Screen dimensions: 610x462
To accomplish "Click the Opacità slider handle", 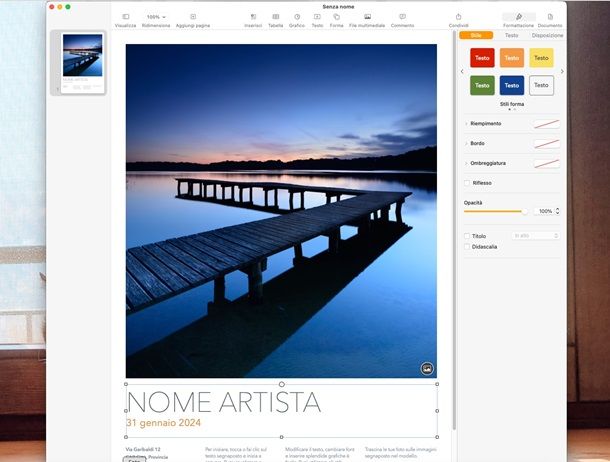I will click(525, 211).
